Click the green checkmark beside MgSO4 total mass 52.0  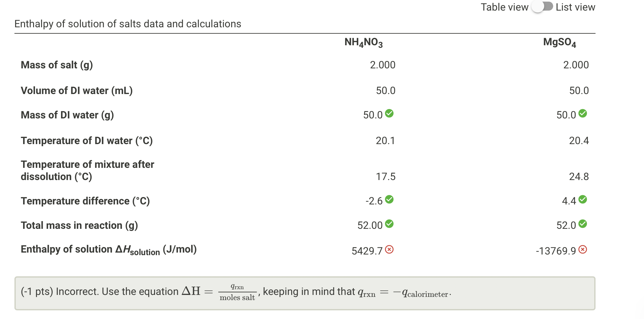point(583,224)
